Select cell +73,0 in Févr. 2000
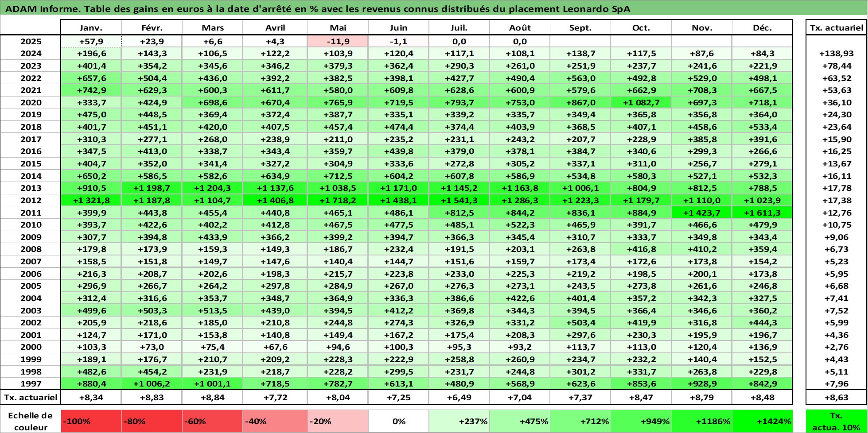868x433 pixels. coord(152,347)
